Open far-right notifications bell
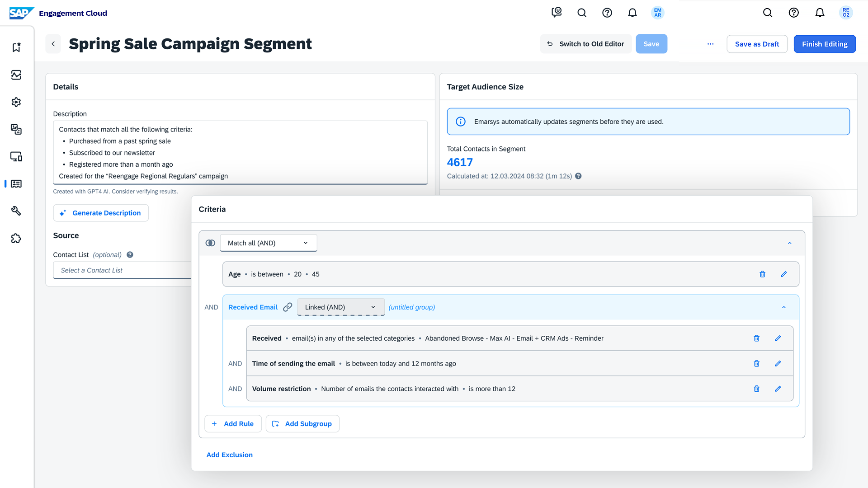Screen dimensions: 868x488 pos(820,13)
